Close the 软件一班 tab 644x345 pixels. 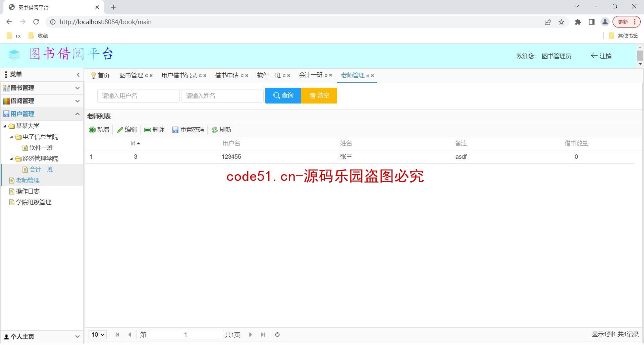(x=289, y=76)
